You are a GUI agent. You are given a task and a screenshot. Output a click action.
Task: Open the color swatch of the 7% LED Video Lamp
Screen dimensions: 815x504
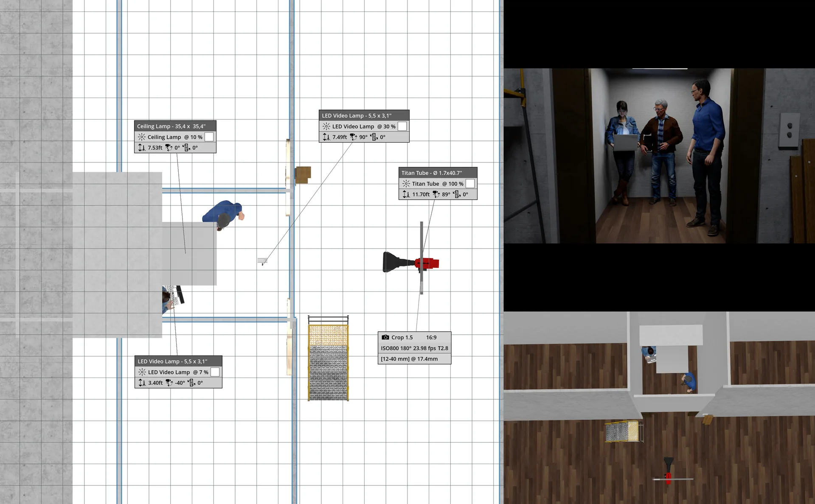click(x=215, y=372)
